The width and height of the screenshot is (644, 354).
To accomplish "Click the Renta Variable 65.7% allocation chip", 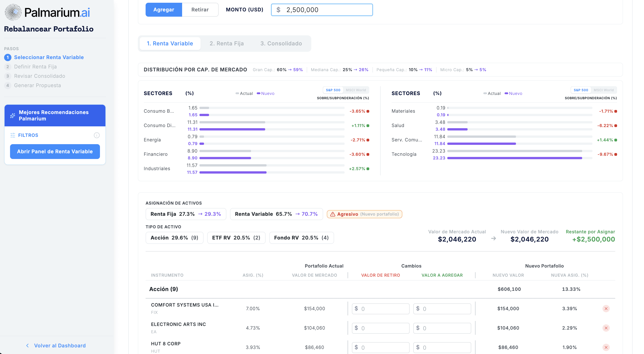I will [x=276, y=214].
